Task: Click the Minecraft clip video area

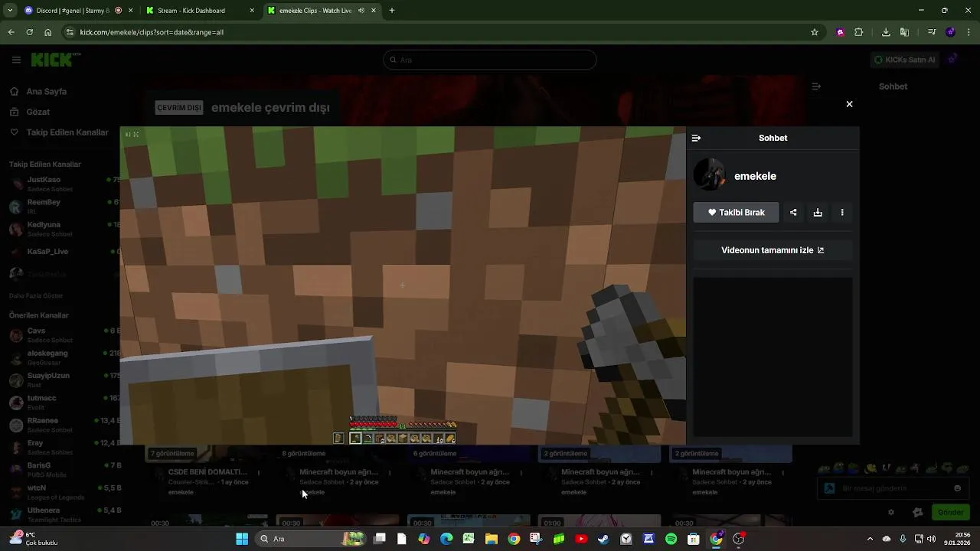Action: click(x=403, y=285)
